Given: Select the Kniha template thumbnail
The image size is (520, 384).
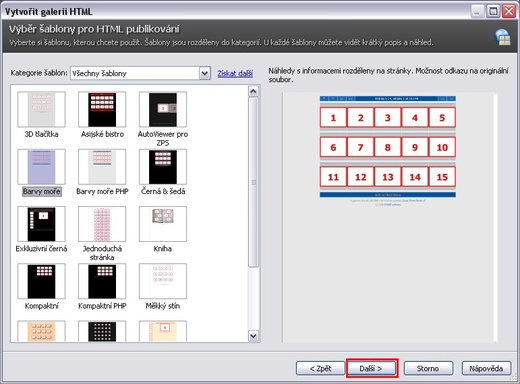Looking at the screenshot, I should pos(163,224).
